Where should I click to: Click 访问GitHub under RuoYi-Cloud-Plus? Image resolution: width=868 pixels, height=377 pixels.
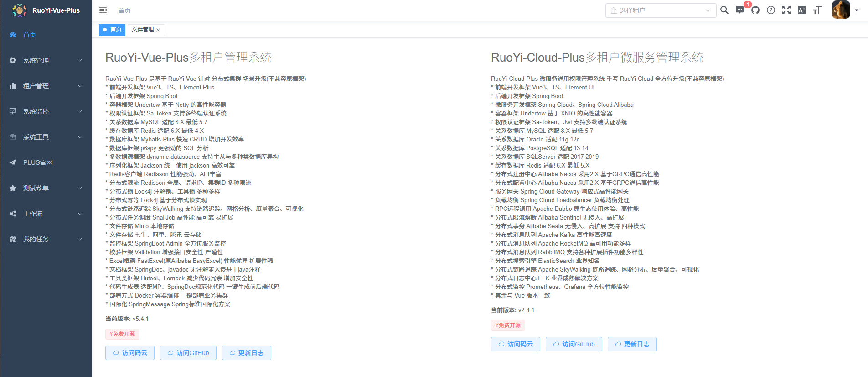point(574,344)
